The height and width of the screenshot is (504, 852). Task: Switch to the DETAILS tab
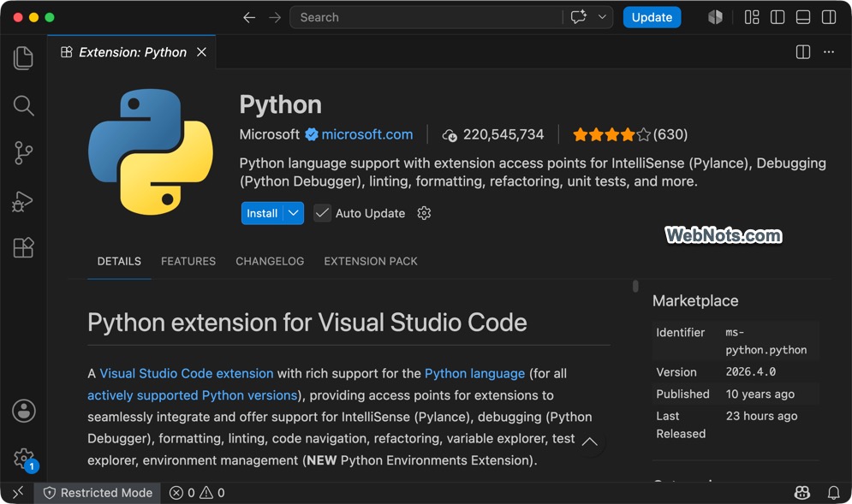[119, 261]
